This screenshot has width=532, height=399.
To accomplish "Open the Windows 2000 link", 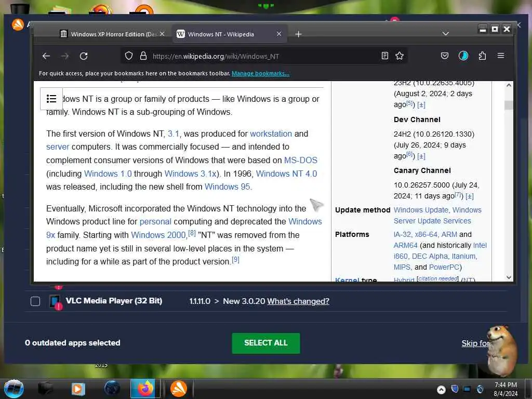I will pos(158,235).
